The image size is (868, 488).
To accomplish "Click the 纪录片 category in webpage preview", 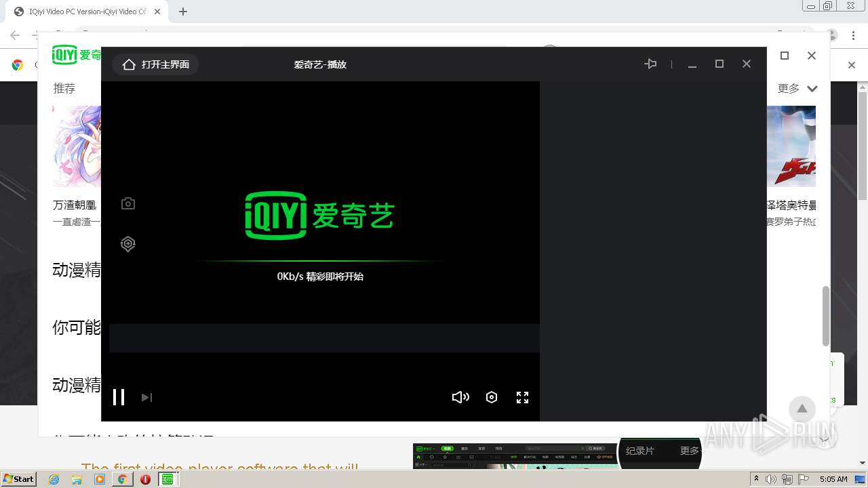I will point(639,451).
